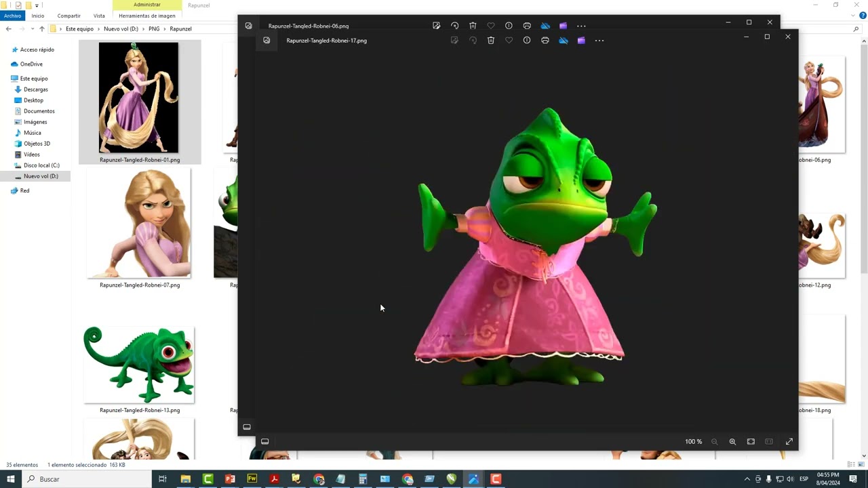Show hidden system tray icons

(x=747, y=479)
